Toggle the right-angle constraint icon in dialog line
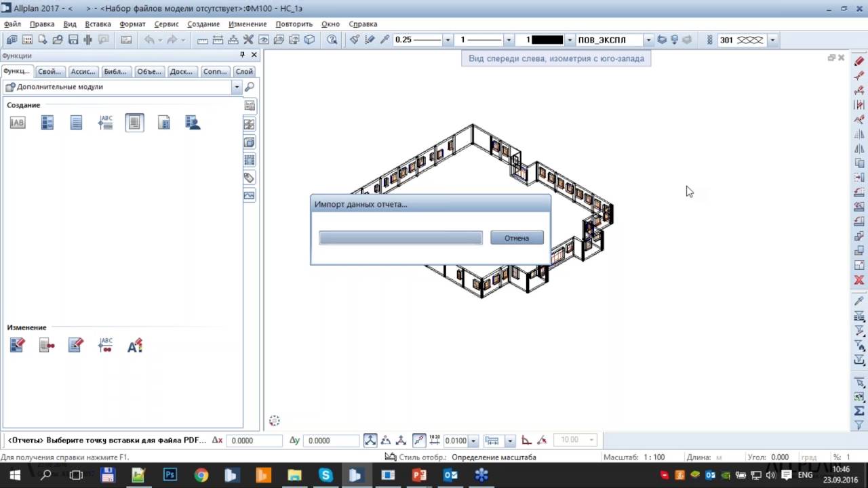The image size is (868, 488). [x=526, y=441]
